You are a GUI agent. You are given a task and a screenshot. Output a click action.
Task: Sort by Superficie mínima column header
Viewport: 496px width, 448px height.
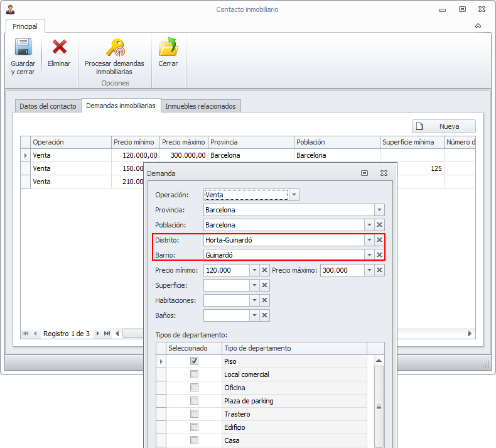tap(412, 142)
